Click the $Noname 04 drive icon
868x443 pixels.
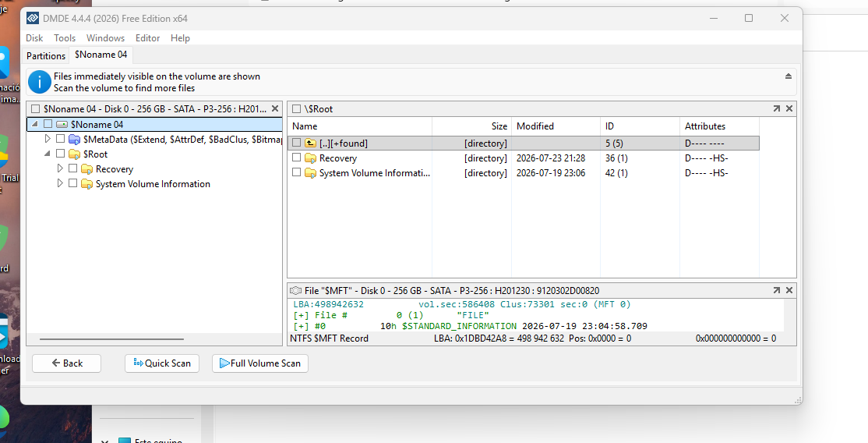point(62,124)
